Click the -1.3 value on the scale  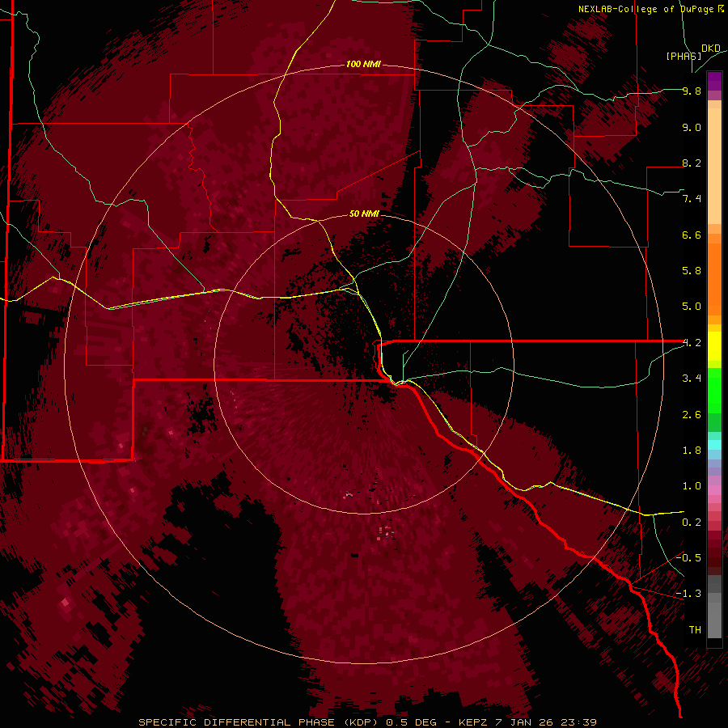[688, 594]
